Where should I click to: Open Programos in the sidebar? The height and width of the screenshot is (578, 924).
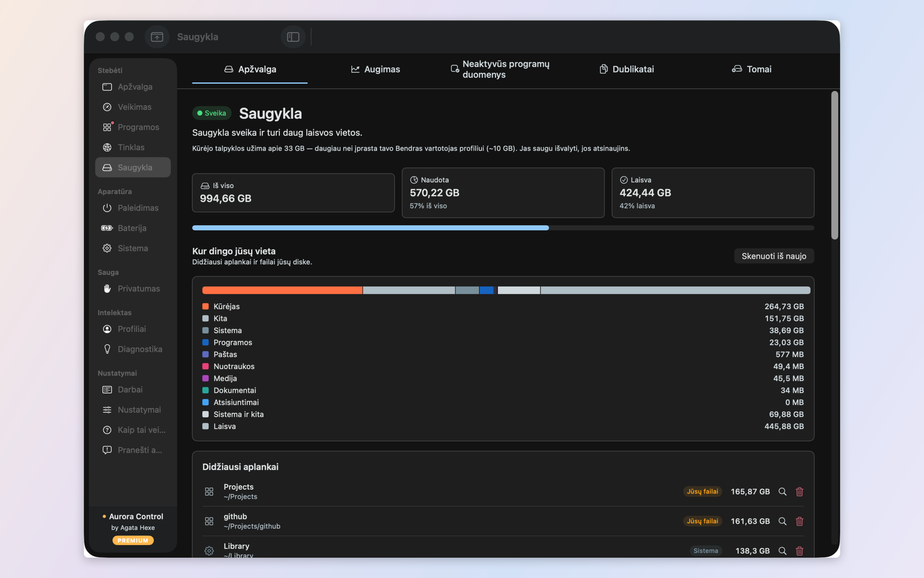coord(133,127)
